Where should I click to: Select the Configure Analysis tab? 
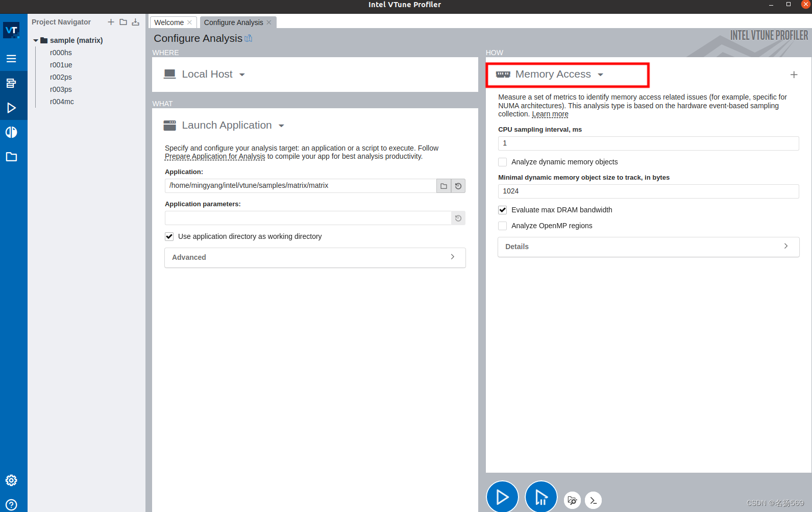[233, 22]
